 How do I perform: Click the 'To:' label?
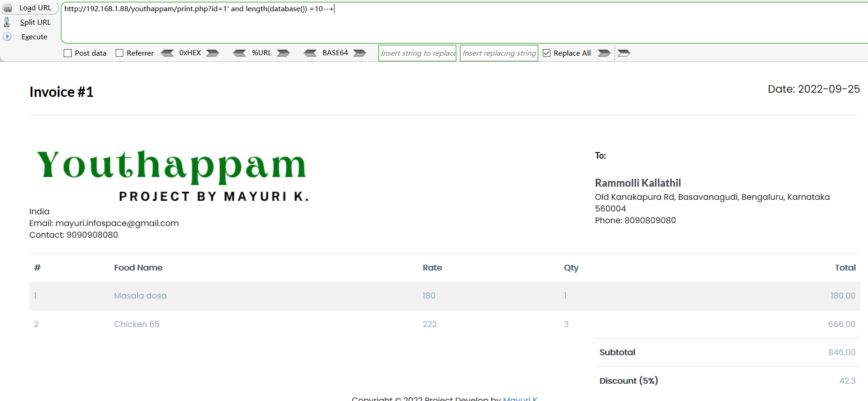click(x=601, y=156)
